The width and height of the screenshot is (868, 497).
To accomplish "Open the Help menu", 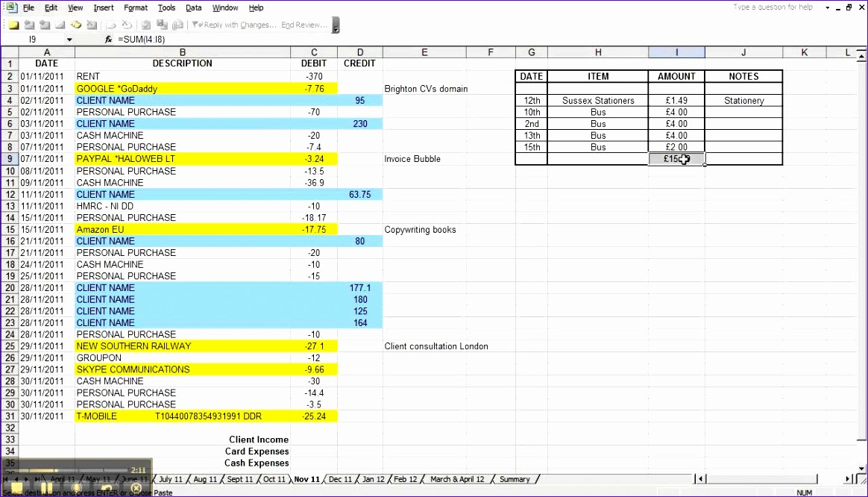I will click(x=256, y=7).
